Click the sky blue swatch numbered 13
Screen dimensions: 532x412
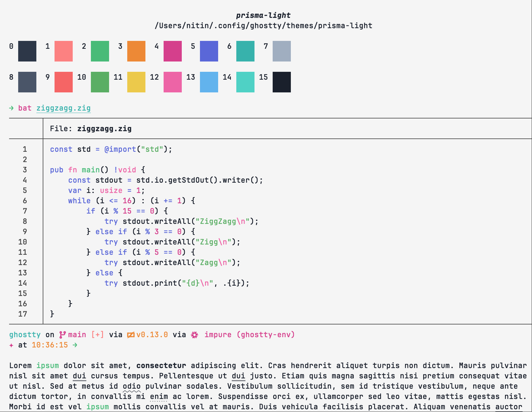[209, 82]
